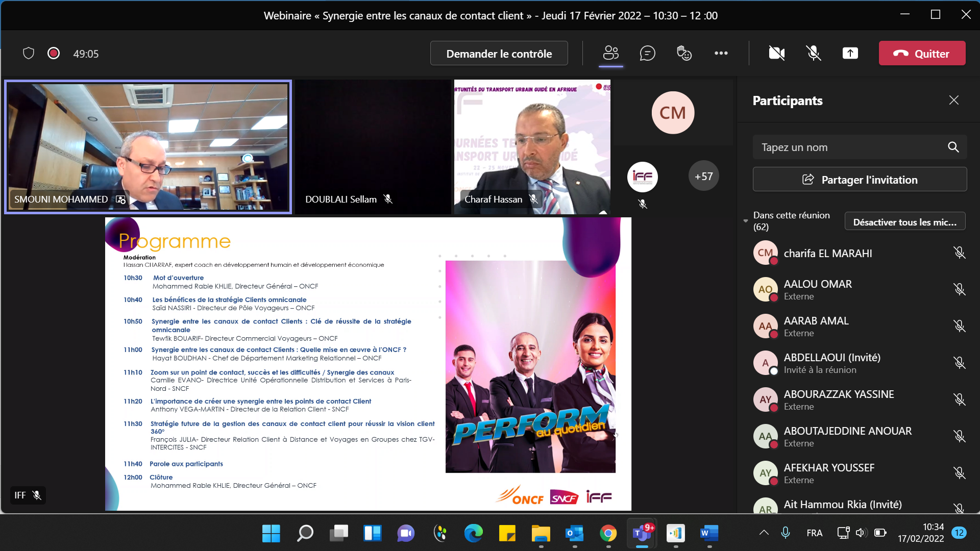Close the Participants side panel
Image resolution: width=980 pixels, height=551 pixels.
(953, 101)
